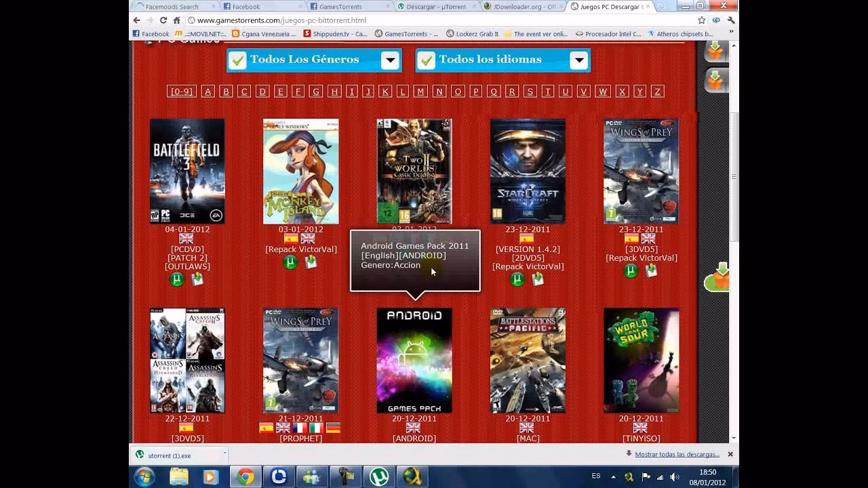Reload the page with the refresh icon

pos(163,20)
